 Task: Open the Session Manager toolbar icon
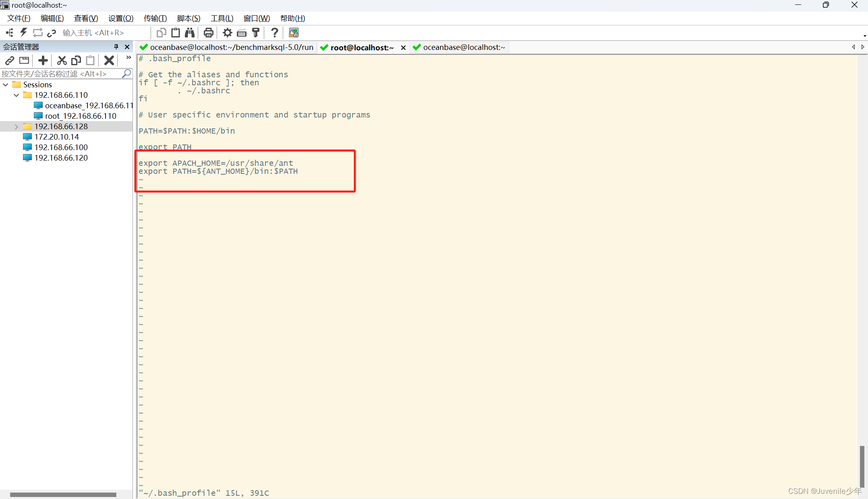click(10, 33)
